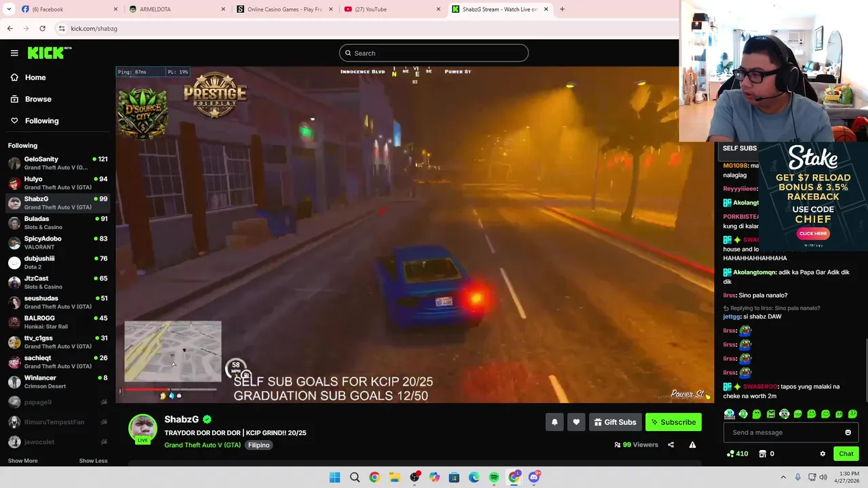Open Buladas Slots & Casino channel
The height and width of the screenshot is (488, 868).
pyautogui.click(x=58, y=223)
